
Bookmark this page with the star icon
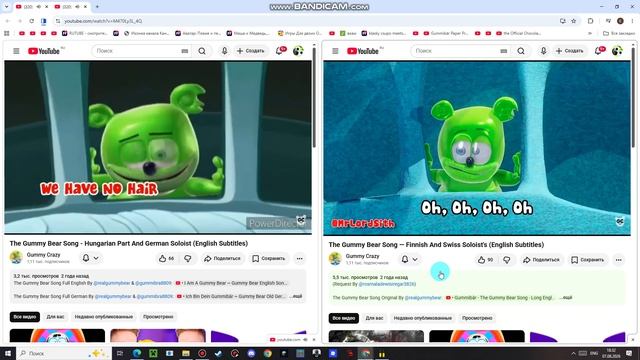tap(573, 21)
